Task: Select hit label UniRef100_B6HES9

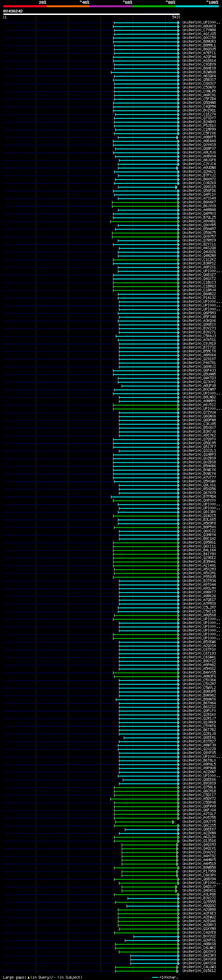Action: [199, 68]
